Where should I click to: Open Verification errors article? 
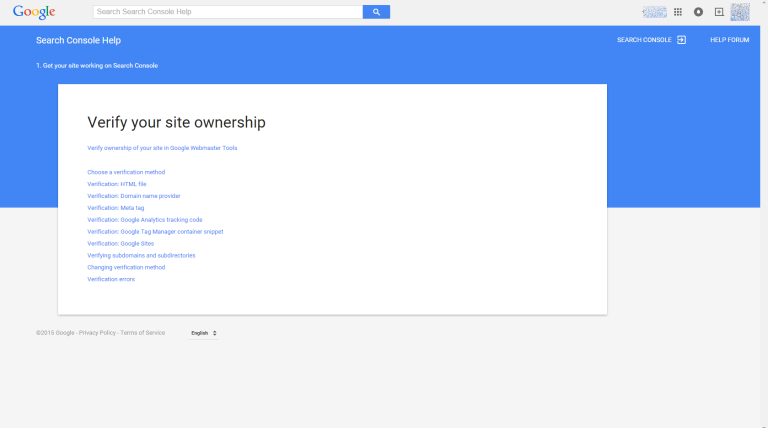(x=111, y=279)
